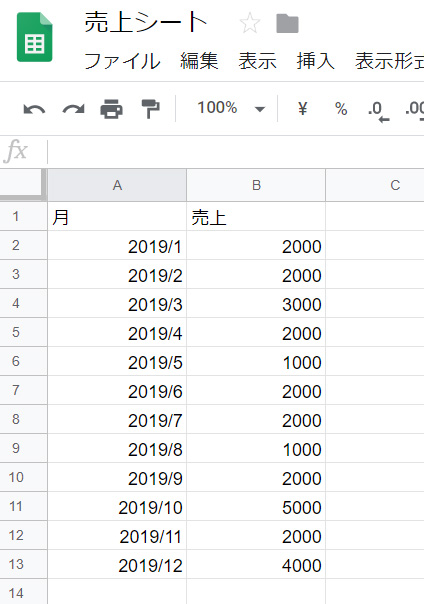
Task: Click the cell 2019/6
Action: 117,390
